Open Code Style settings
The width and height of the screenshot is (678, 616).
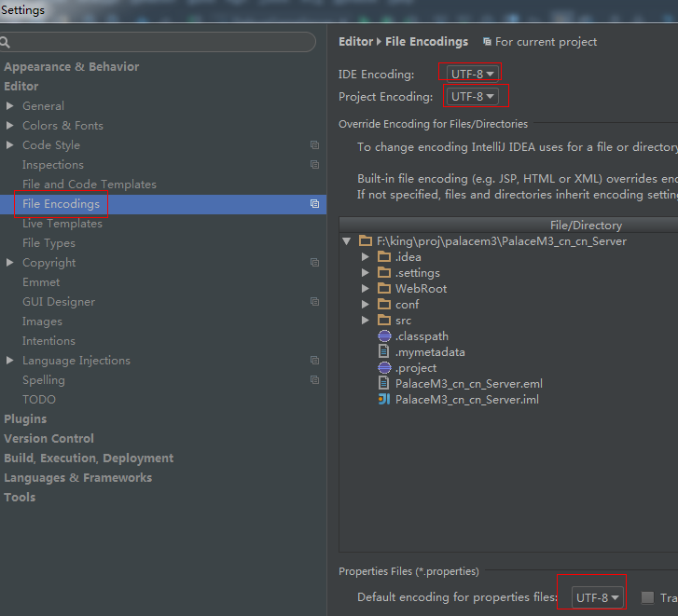[51, 145]
